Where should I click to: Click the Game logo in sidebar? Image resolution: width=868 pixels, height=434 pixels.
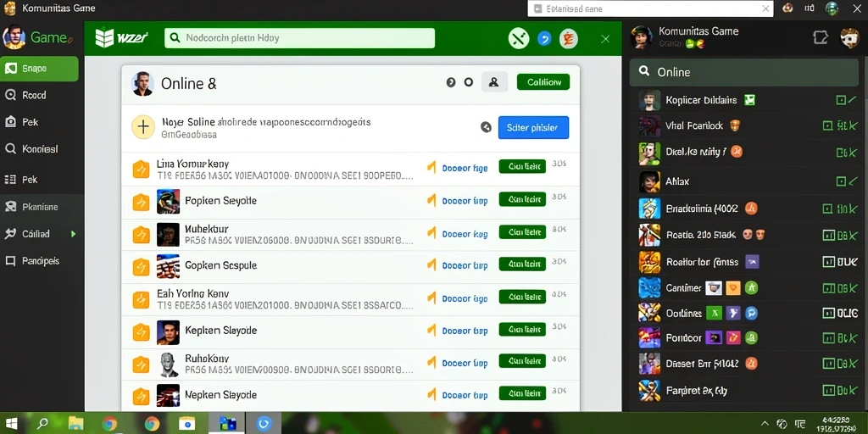[36, 37]
